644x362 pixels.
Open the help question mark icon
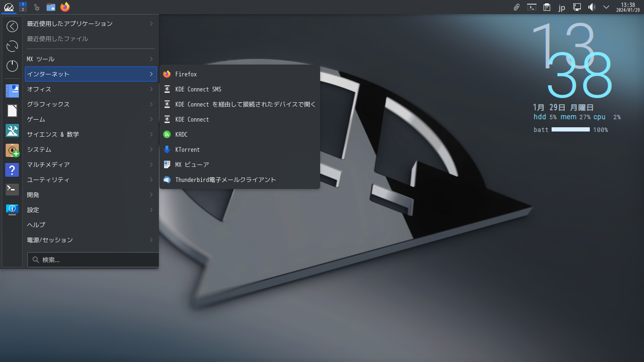coord(12,170)
